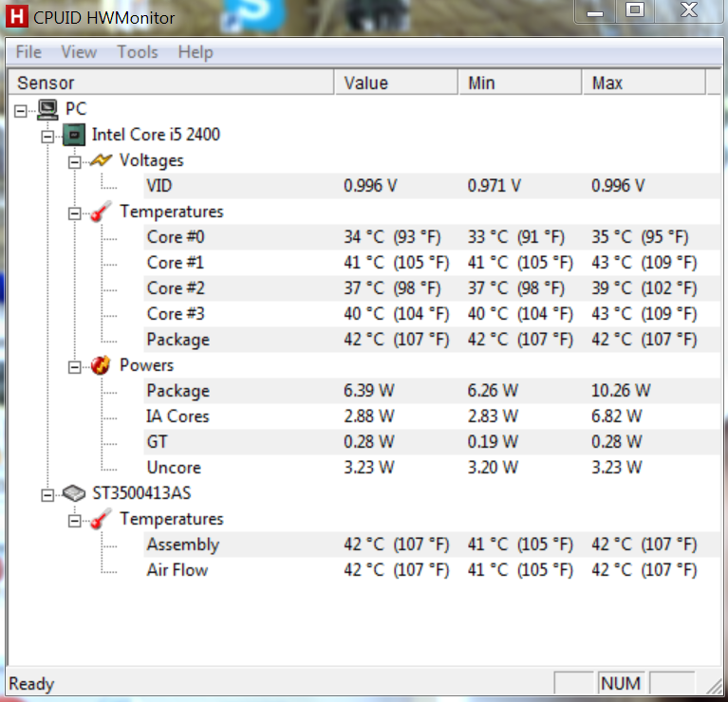Collapse the Intel Core i5 2400 node
The image size is (728, 702).
(x=47, y=137)
